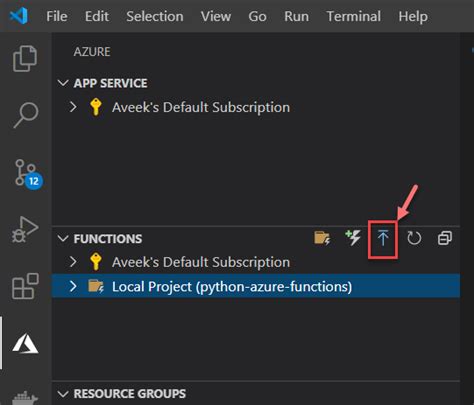
Task: Click Create New Project folder icon
Action: pyautogui.click(x=322, y=238)
